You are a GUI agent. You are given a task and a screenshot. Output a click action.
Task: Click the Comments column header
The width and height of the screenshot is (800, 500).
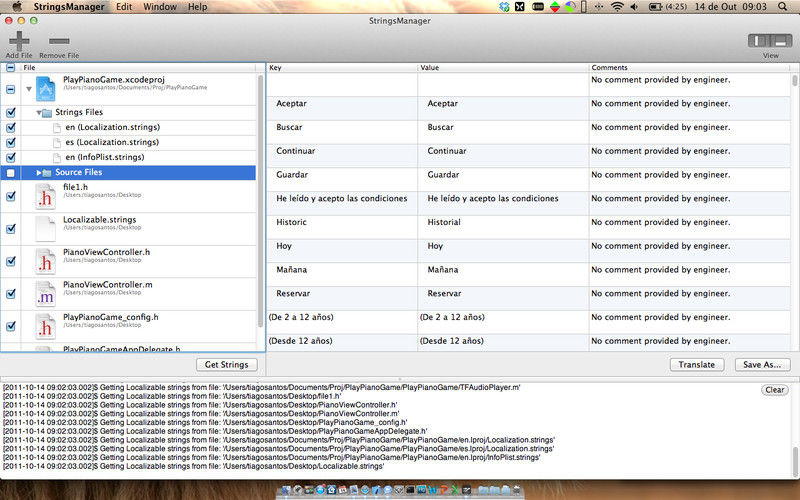[691, 67]
